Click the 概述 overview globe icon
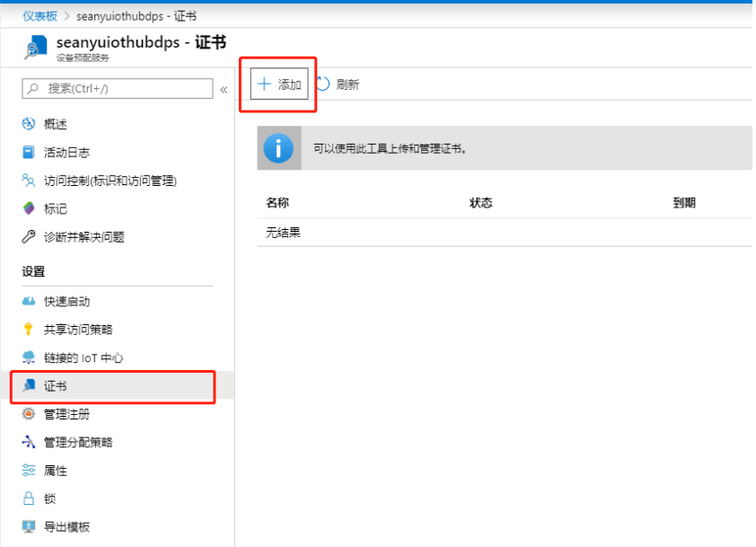The image size is (756, 547). point(29,124)
